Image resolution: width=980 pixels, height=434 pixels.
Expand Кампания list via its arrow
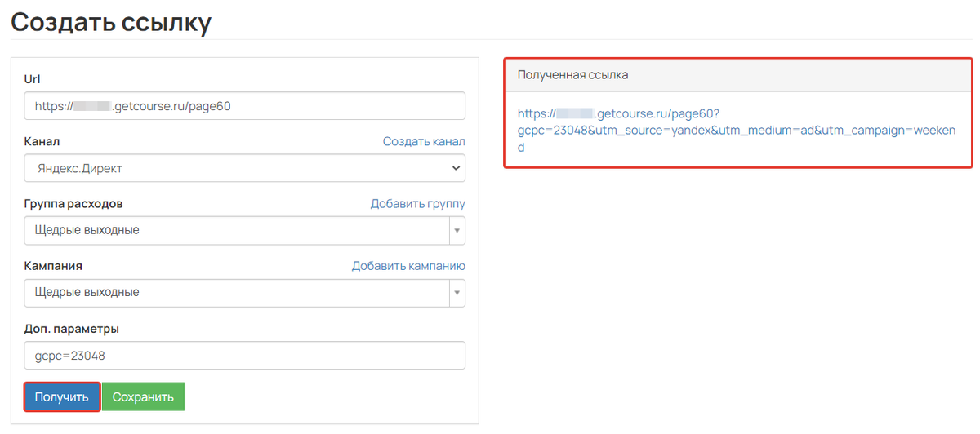[x=457, y=292]
